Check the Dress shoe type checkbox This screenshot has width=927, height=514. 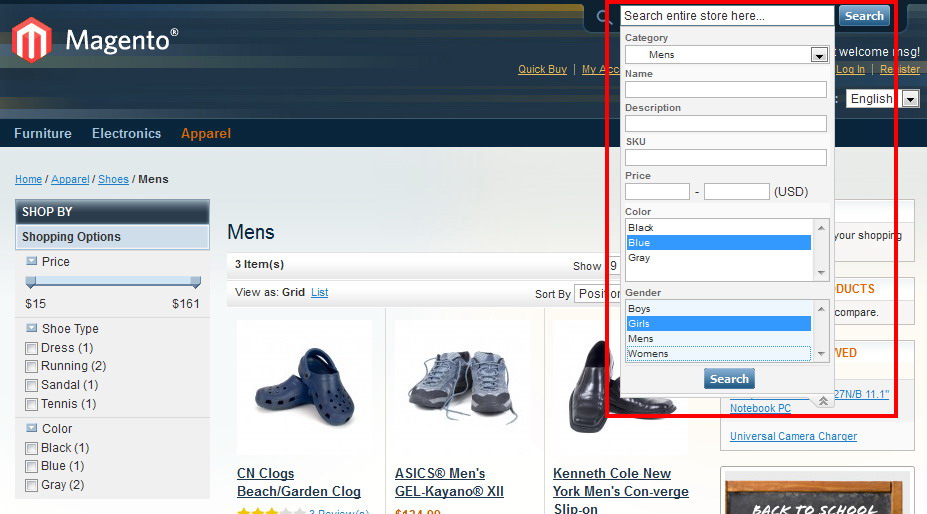32,348
